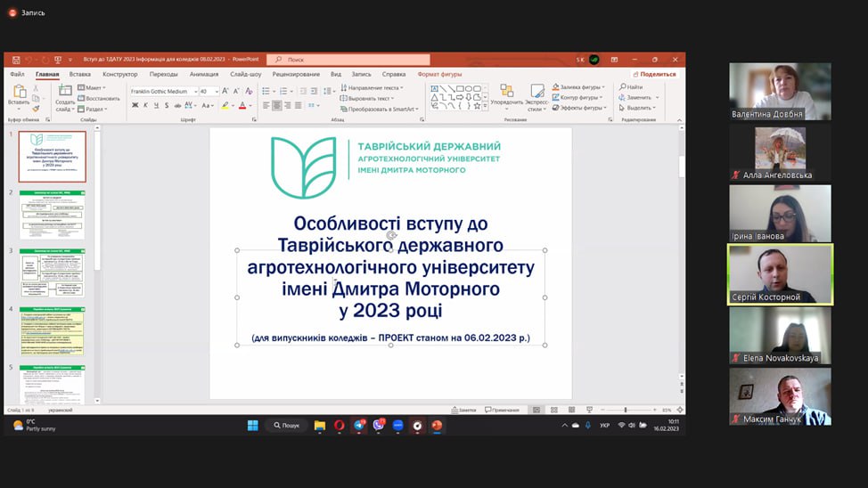This screenshot has width=868, height=488.
Task: Click the Shape Fill (Заливка фигуры) icon
Action: tap(555, 87)
